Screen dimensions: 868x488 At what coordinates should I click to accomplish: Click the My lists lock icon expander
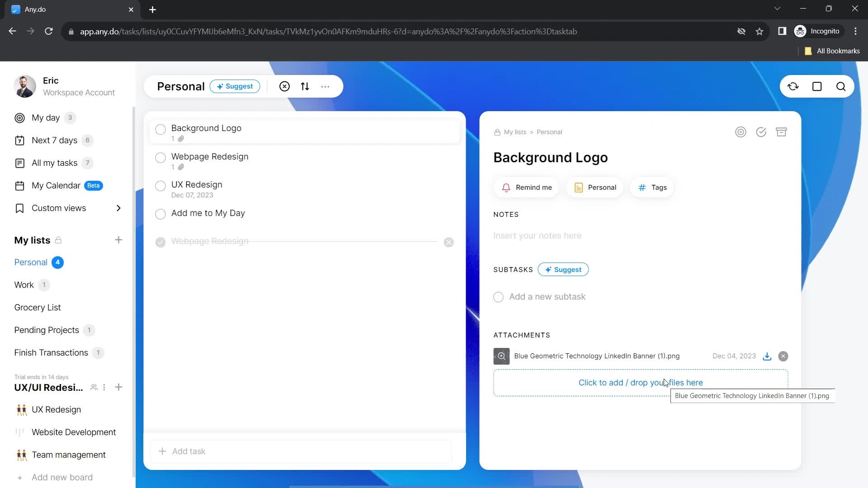tap(59, 240)
